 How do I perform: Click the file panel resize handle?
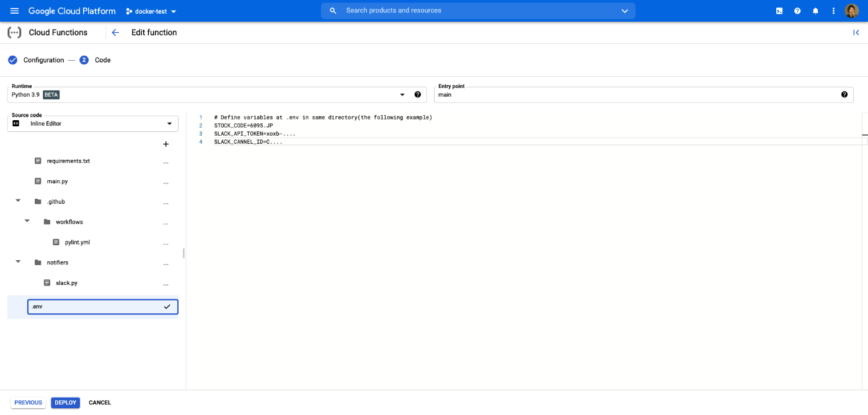pyautogui.click(x=184, y=253)
